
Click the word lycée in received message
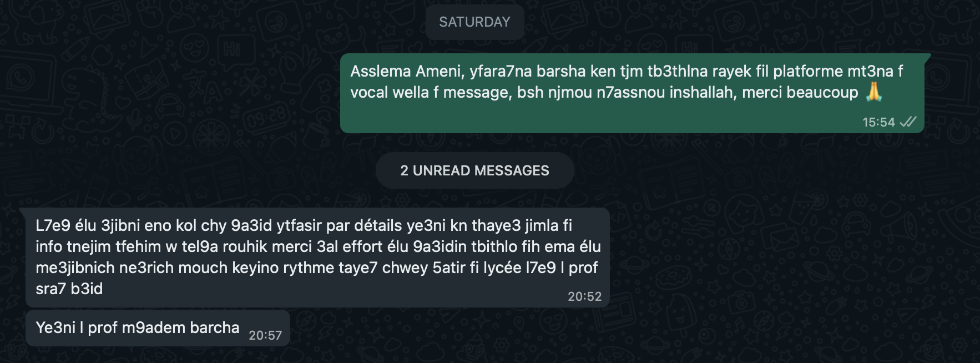(502, 268)
